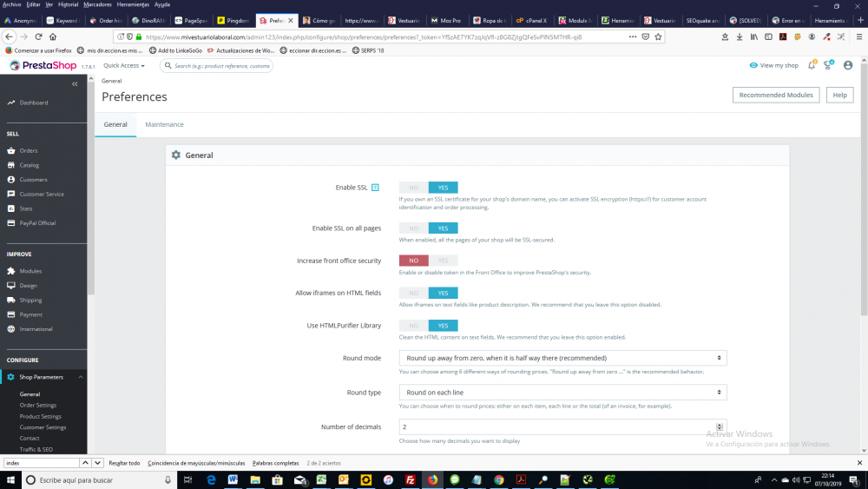868x489 pixels.
Task: Open Shipping truck icon
Action: [x=11, y=300]
